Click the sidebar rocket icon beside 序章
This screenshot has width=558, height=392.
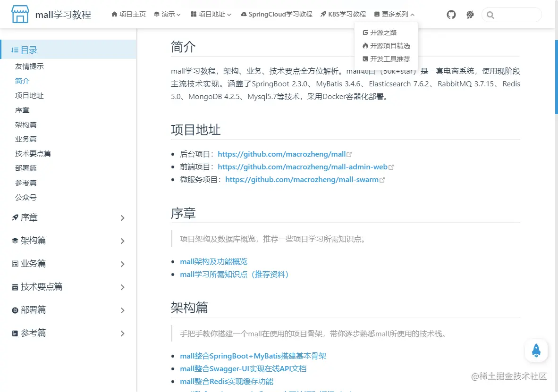tap(15, 217)
